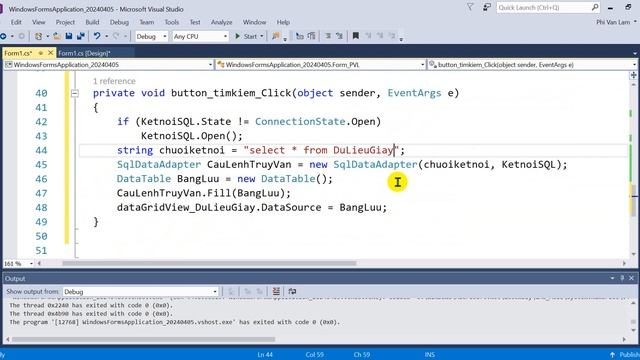Expand the Undo history dropdown arrow
Viewport: 640px width, 360px height.
[x=107, y=36]
